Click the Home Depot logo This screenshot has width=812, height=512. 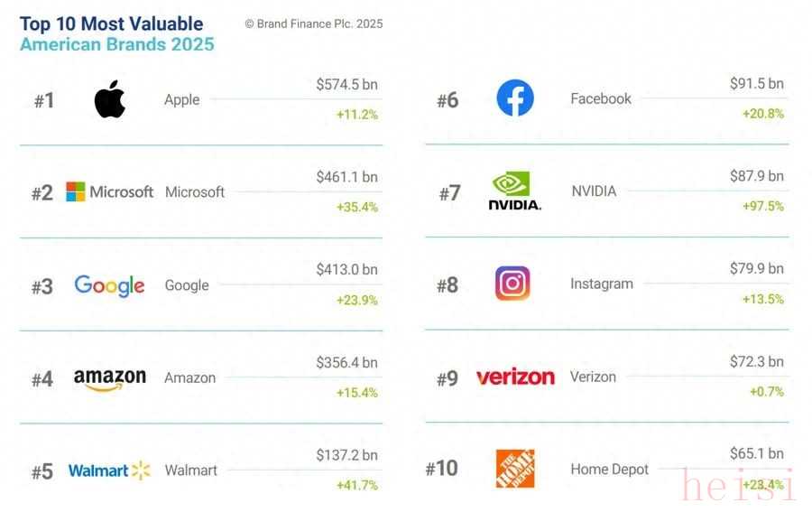[x=515, y=469]
